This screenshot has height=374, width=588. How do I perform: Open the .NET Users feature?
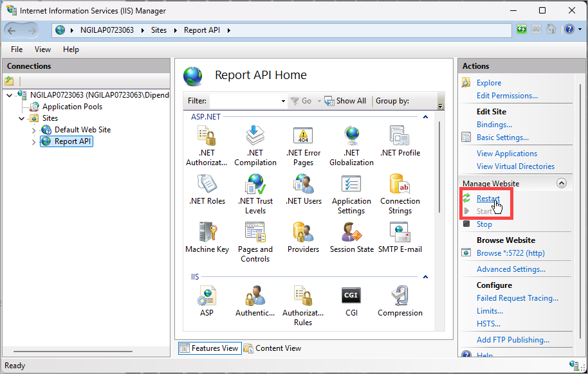[303, 190]
